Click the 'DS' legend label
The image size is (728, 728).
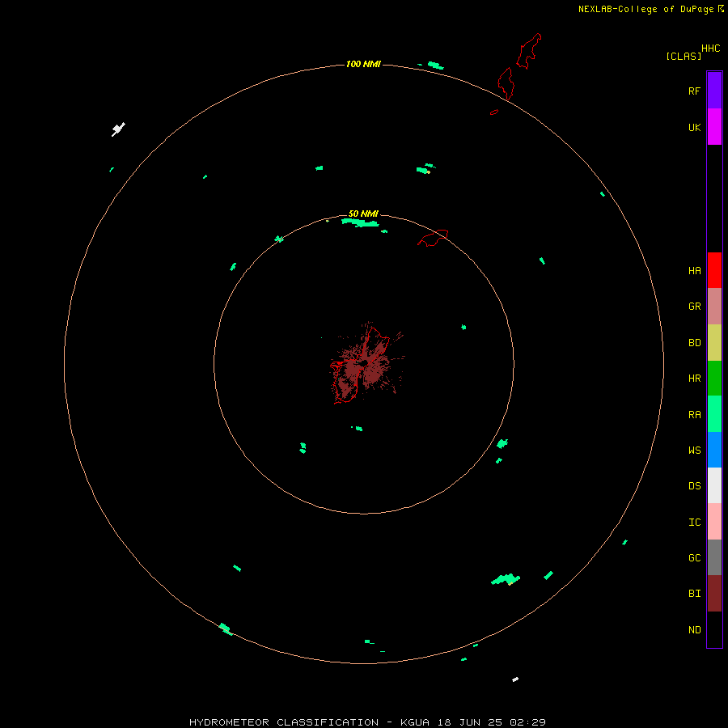694,486
